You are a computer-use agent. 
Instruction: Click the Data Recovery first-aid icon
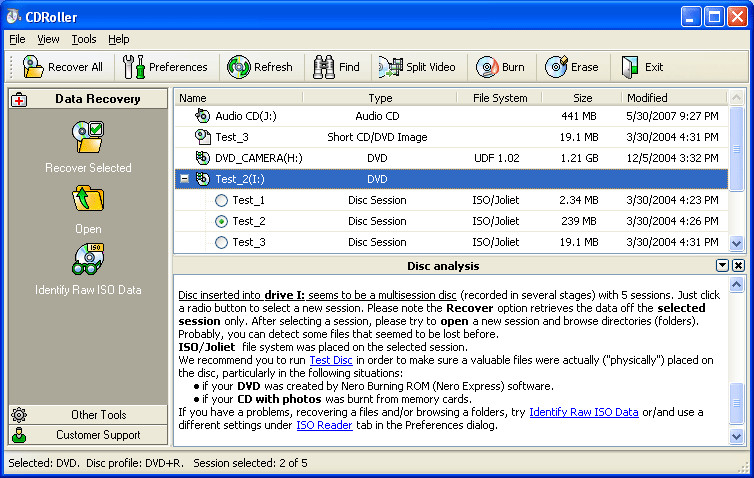pos(19,100)
